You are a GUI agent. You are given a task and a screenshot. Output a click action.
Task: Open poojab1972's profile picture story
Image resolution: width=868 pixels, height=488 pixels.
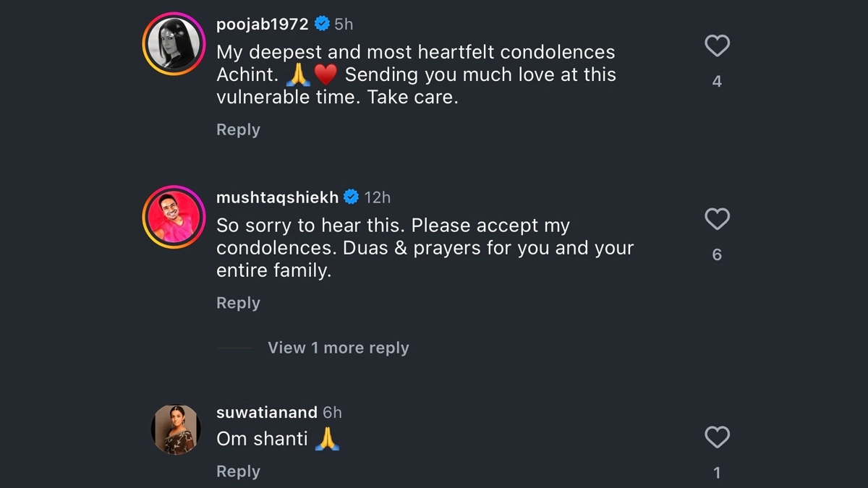174,45
